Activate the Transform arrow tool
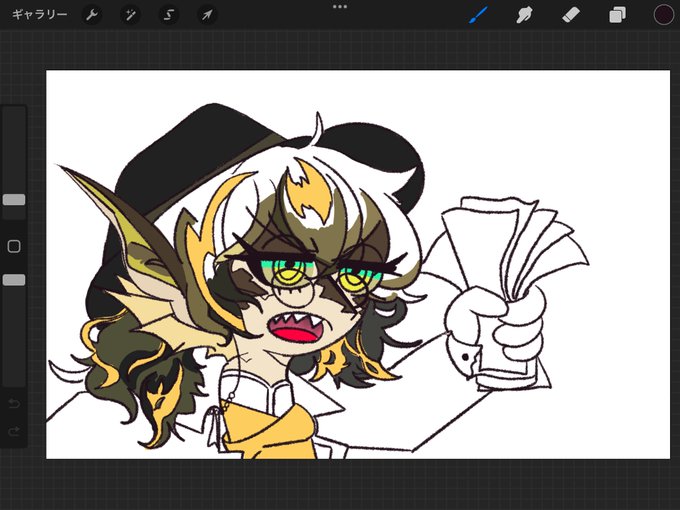 pos(207,15)
